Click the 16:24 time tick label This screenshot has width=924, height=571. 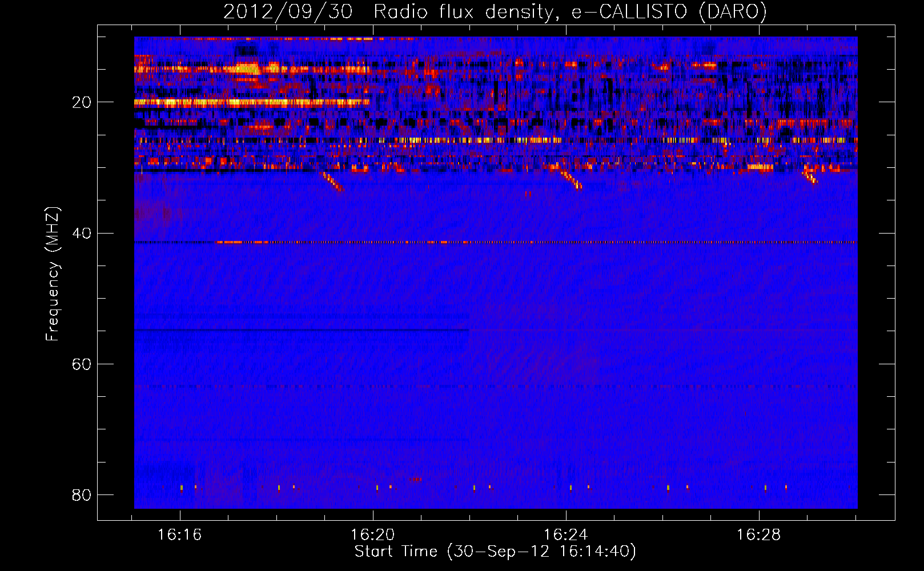click(566, 535)
